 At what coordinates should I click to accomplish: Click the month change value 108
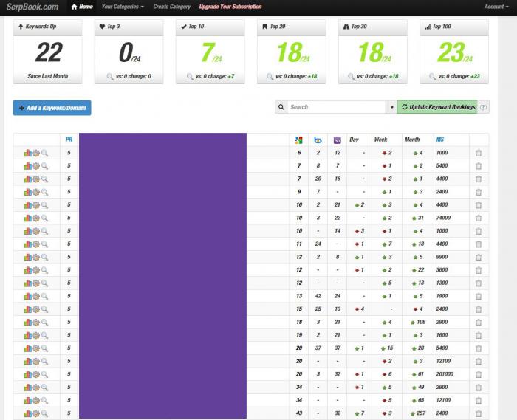coord(421,322)
